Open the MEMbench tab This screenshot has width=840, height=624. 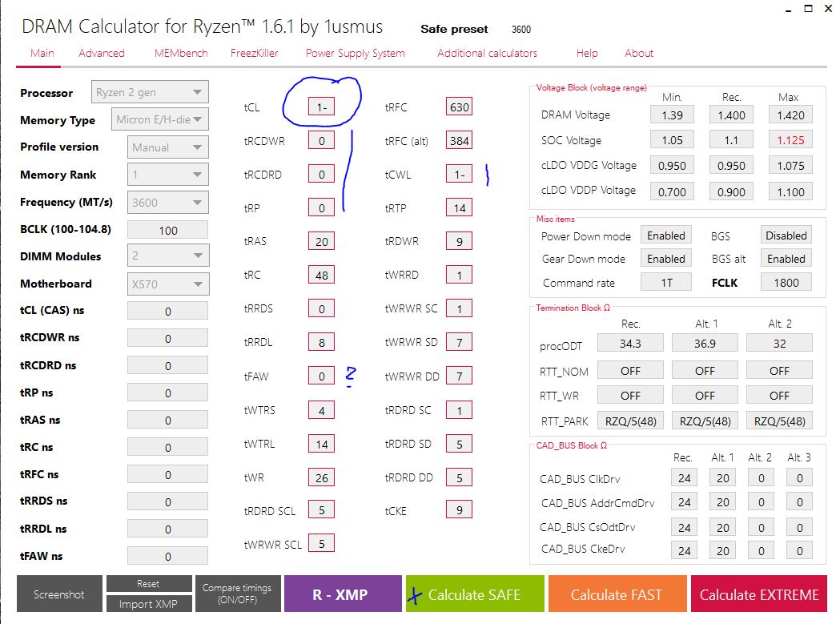pos(180,53)
